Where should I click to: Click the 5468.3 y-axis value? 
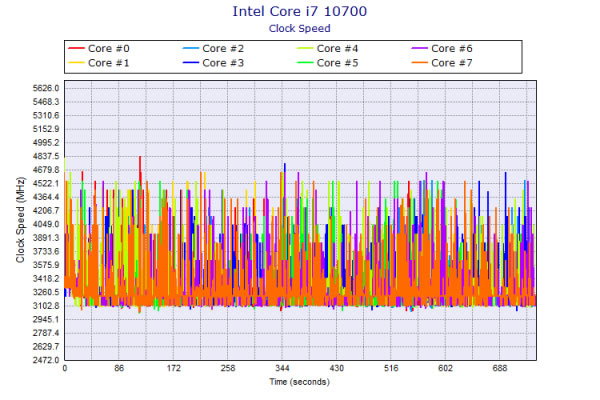46,102
